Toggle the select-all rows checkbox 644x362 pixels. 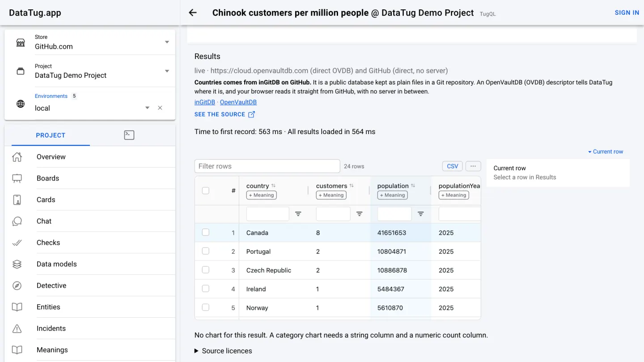206,190
